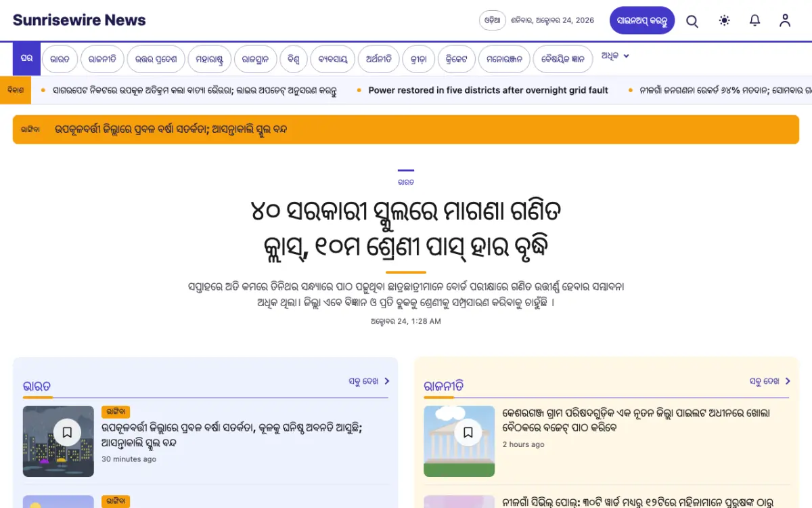Open the user account profile icon
This screenshot has width=812, height=508.
(785, 20)
